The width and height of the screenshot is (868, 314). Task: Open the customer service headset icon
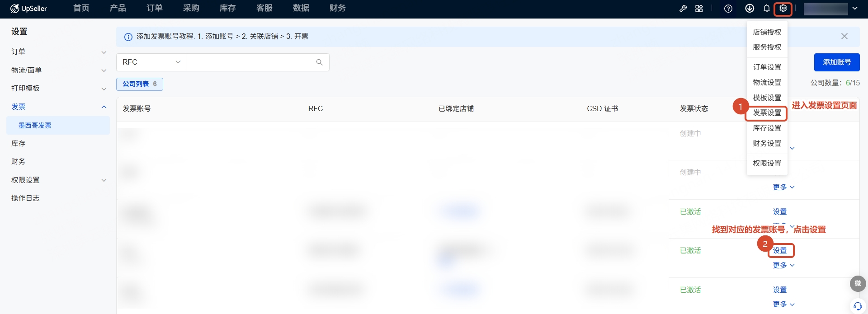858,306
